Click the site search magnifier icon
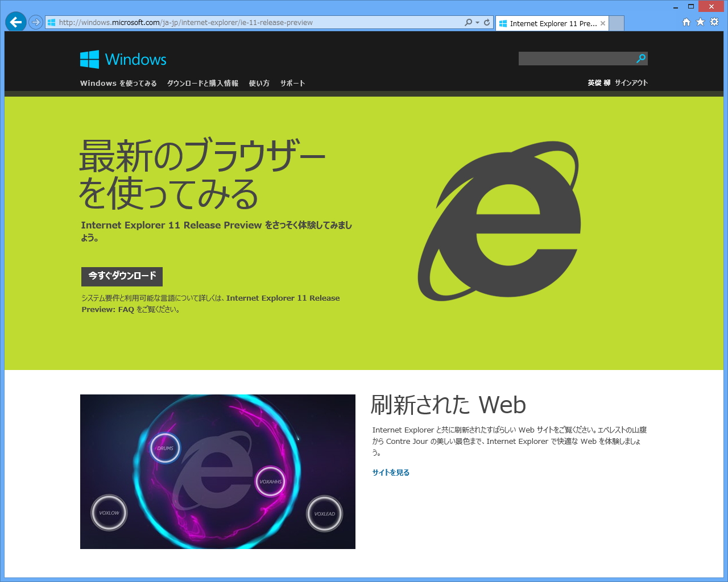Screen dimensions: 728x582 [x=641, y=58]
